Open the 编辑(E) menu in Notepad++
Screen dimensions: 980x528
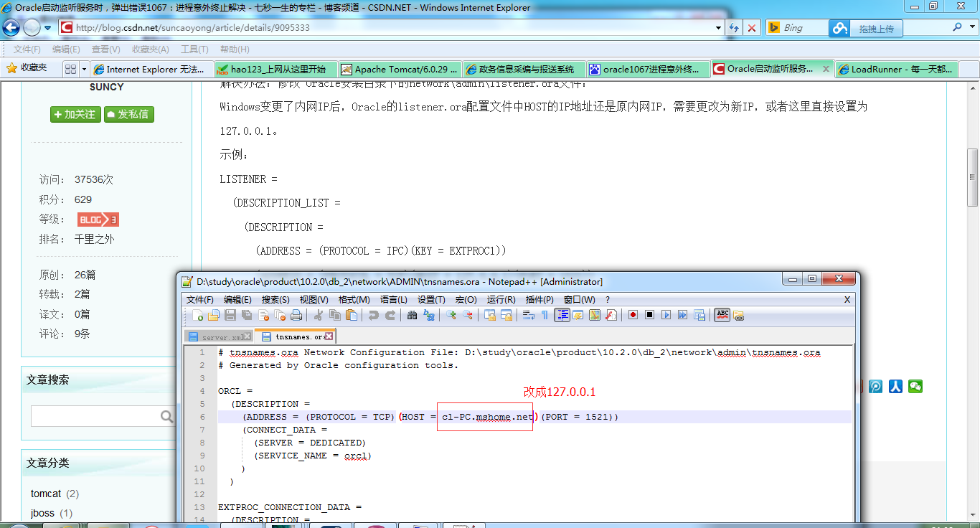pyautogui.click(x=237, y=299)
